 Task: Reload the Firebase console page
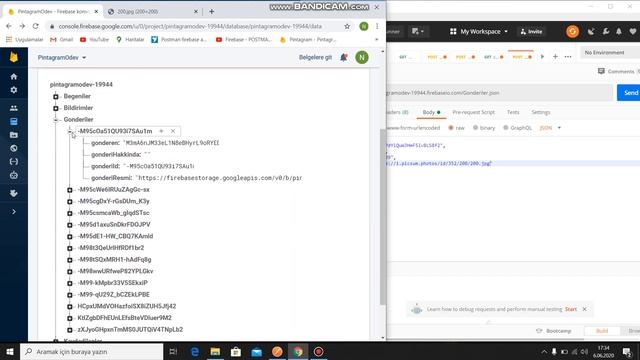[x=36, y=26]
